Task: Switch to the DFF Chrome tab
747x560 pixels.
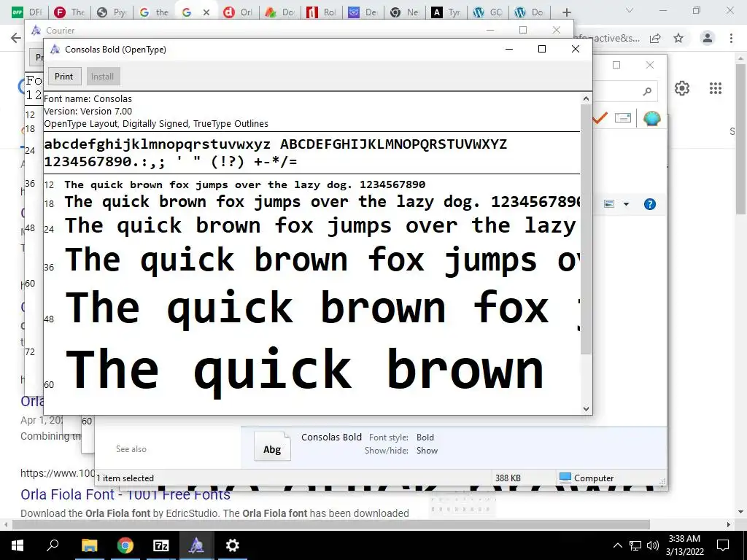Action: 27,12
